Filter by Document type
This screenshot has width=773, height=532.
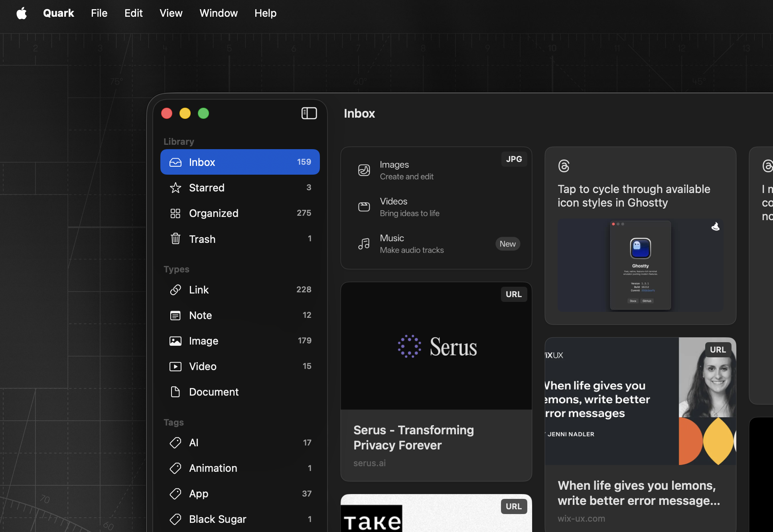pyautogui.click(x=240, y=392)
